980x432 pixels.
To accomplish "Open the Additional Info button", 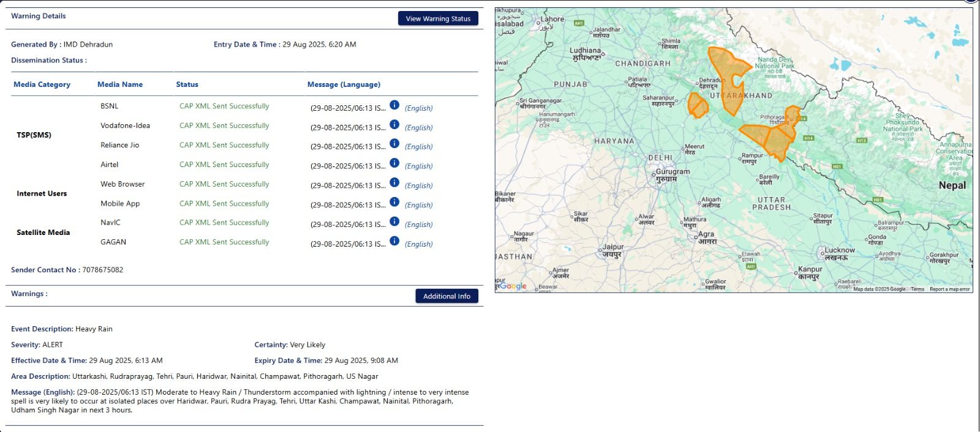I will 447,296.
